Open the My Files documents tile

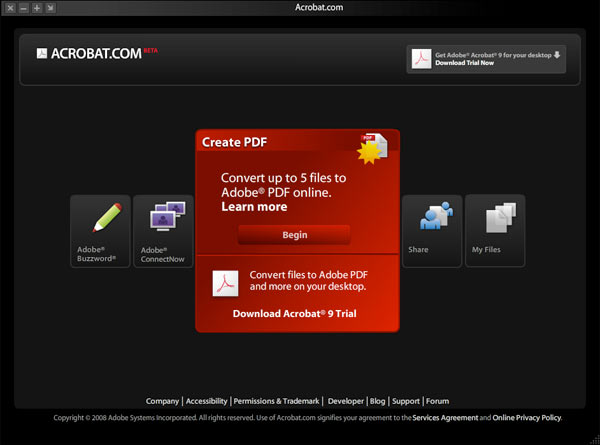[495, 230]
